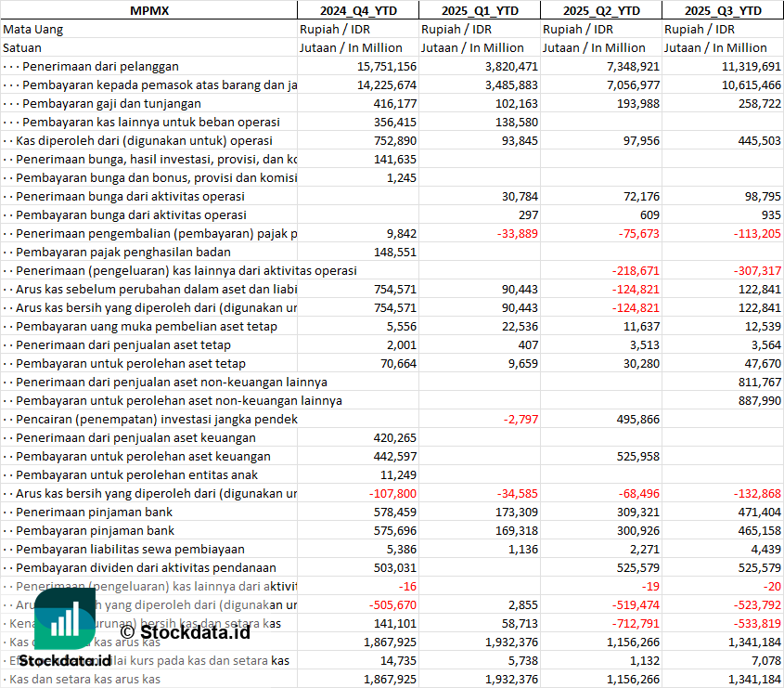
Task: Select the 2024_Q4_YTD column header
Action: (358, 10)
